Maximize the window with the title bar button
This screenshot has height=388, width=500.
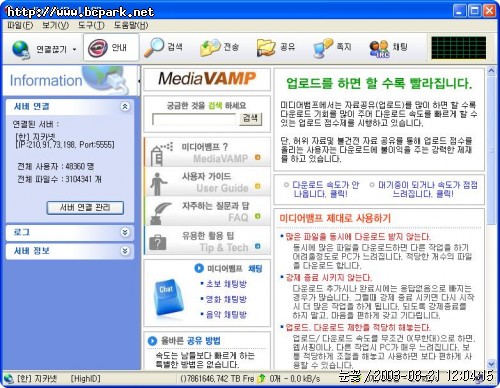474,11
